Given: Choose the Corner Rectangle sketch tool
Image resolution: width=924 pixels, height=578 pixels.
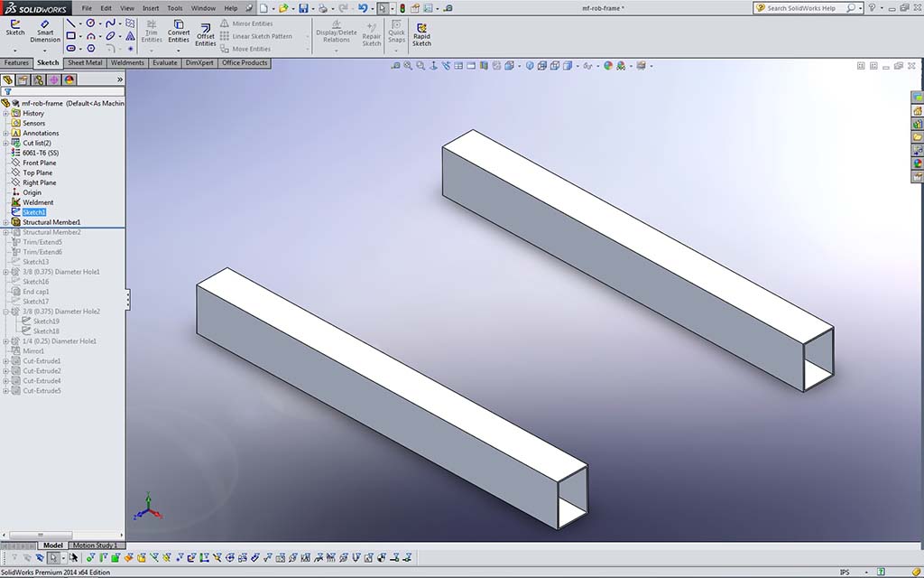Looking at the screenshot, I should pos(70,36).
